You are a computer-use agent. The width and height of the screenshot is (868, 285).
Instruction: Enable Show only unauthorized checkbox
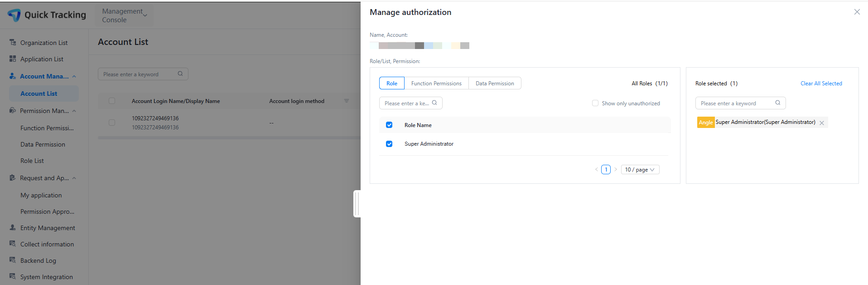595,103
